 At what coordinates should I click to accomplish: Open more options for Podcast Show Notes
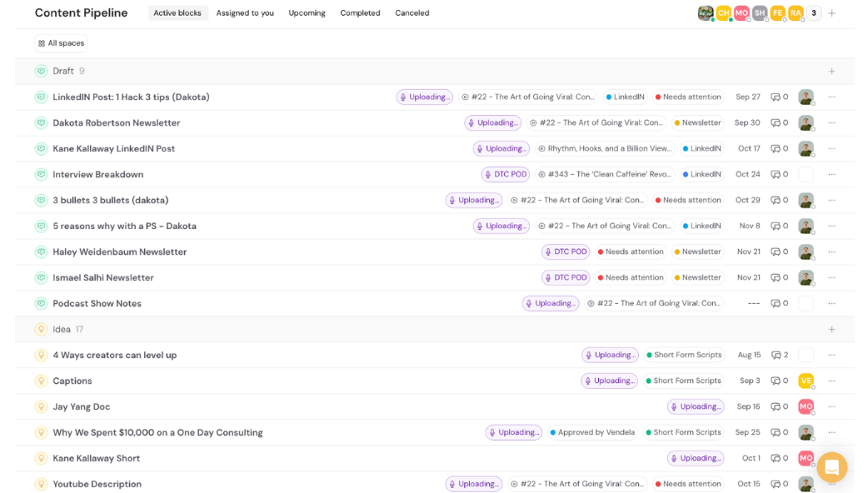point(831,303)
